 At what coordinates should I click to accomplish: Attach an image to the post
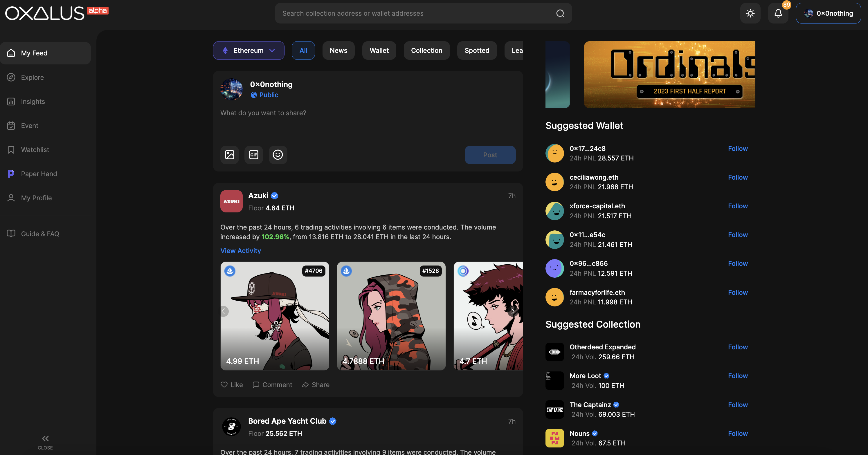tap(229, 155)
